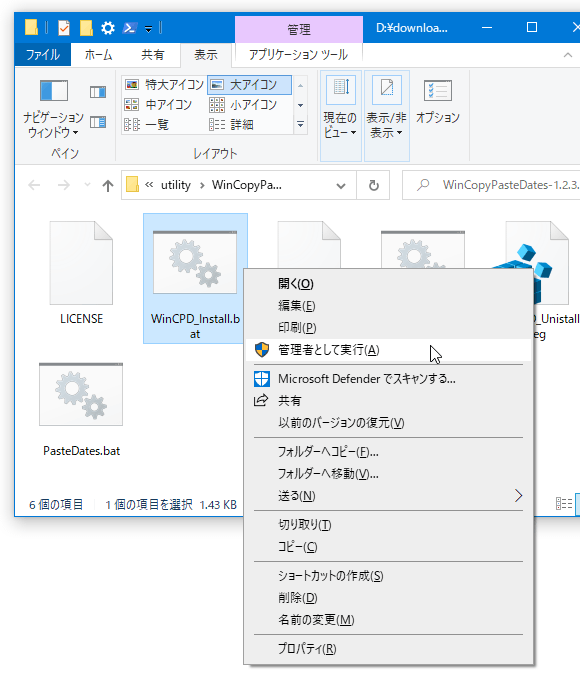Click the 管理 contextual tab header
This screenshot has height=678, width=580.
[299, 29]
